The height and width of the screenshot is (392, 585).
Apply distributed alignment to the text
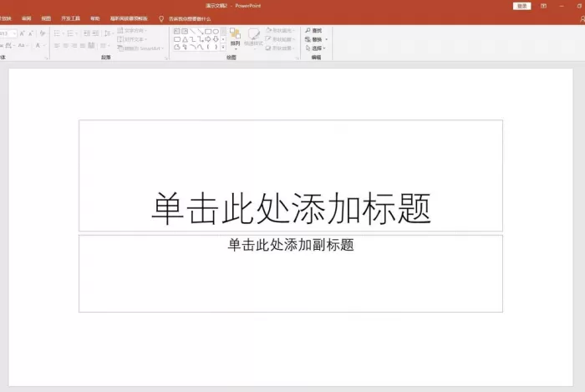point(91,45)
